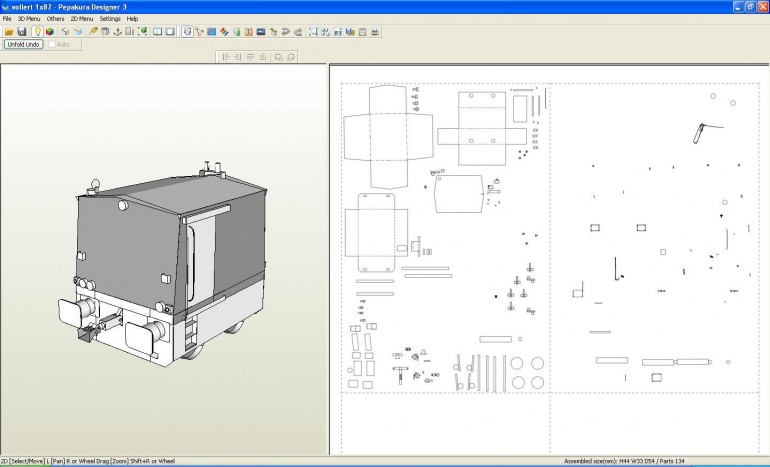
Task: Open a file with the folder icon
Action: pos(9,32)
